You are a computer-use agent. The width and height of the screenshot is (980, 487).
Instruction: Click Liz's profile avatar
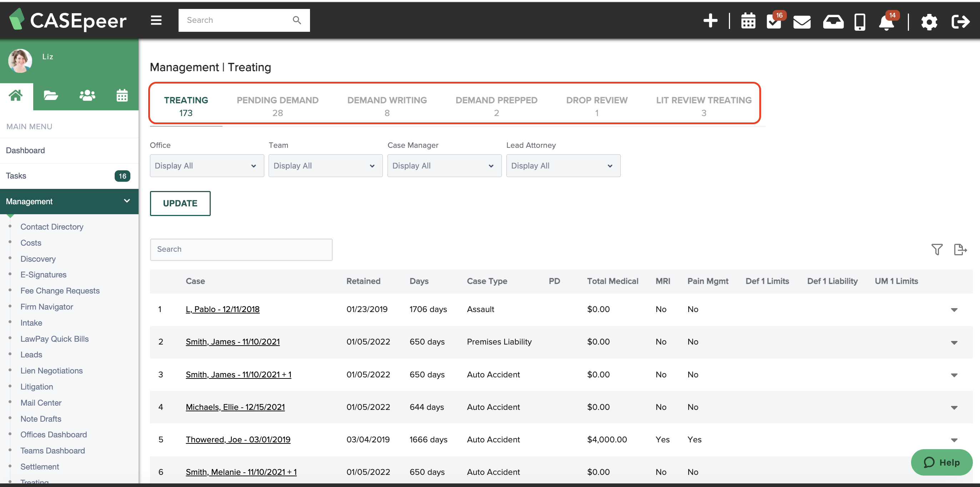[x=20, y=60]
